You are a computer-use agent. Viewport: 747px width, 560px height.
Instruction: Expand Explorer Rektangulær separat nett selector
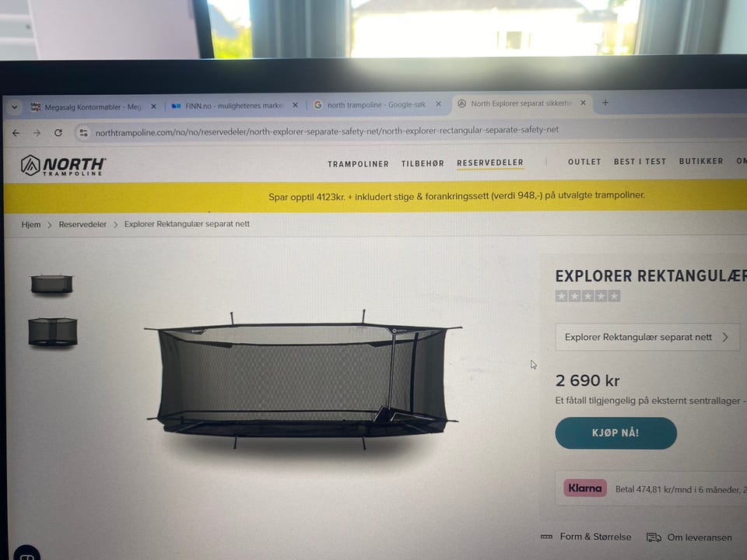647,337
